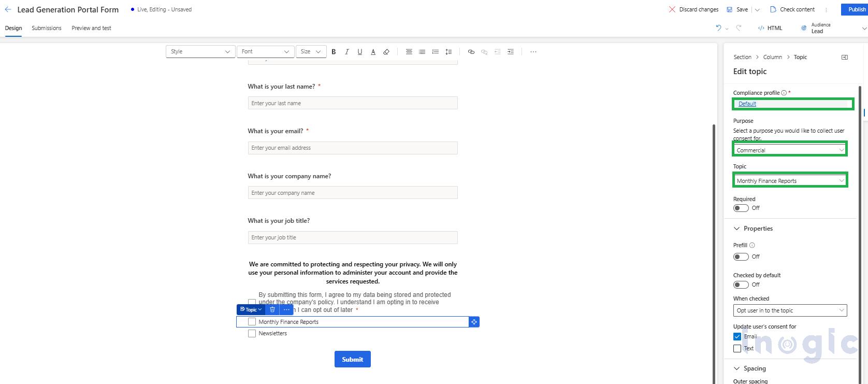Open more commands next to Check content
The height and width of the screenshot is (384, 868).
click(x=826, y=9)
